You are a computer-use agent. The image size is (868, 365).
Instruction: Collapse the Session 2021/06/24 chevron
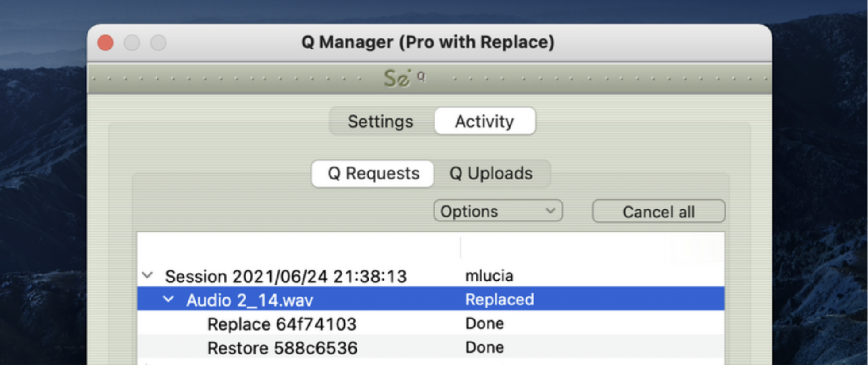tap(148, 275)
